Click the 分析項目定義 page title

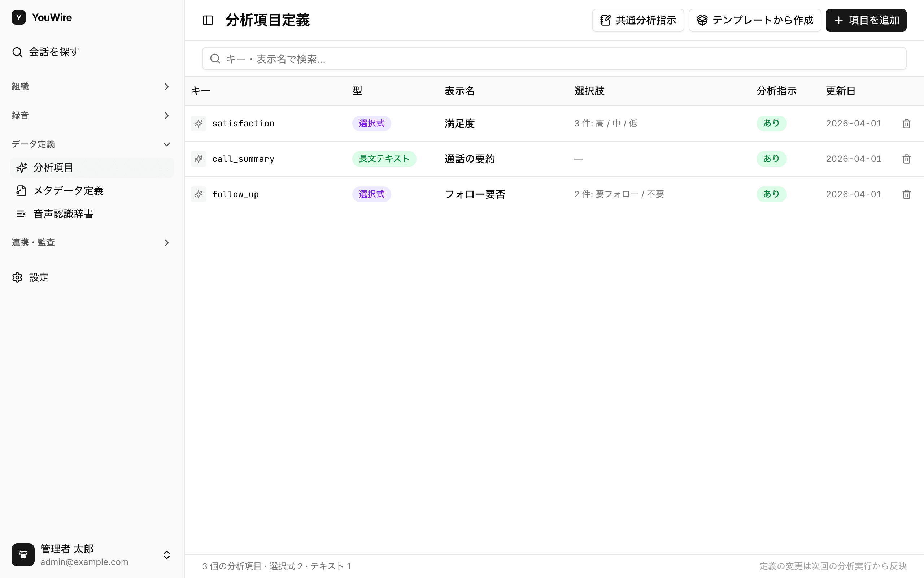click(267, 20)
